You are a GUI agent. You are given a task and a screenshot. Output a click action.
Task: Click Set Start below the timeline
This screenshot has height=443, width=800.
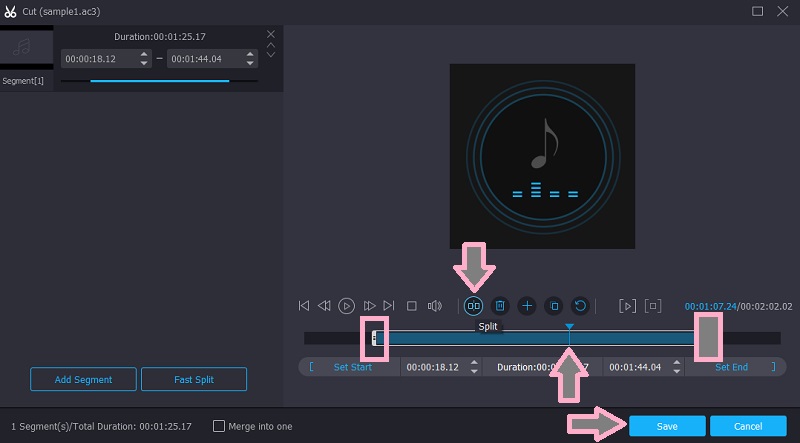352,367
